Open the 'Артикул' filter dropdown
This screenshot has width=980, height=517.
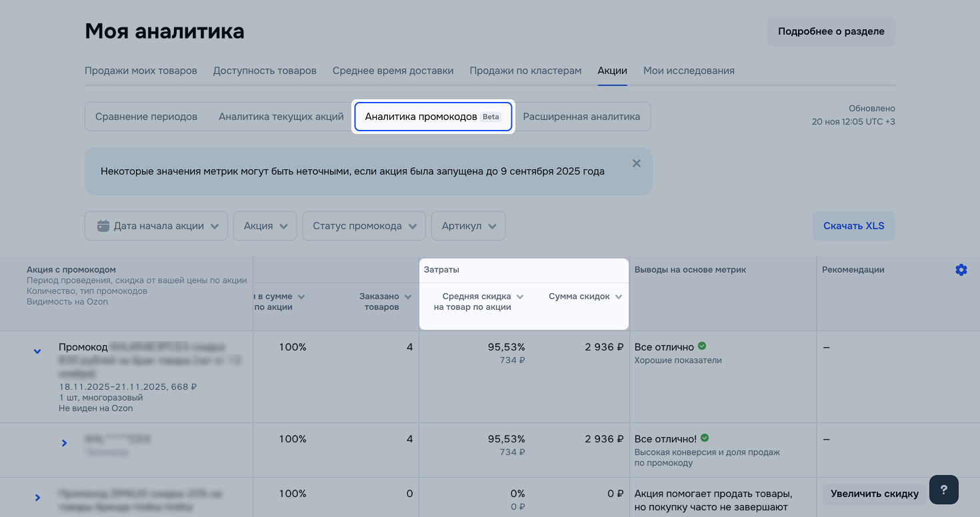point(468,226)
